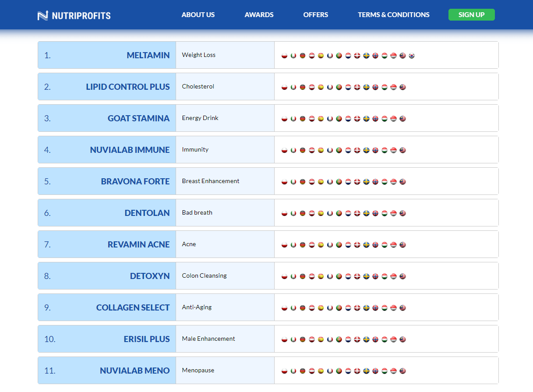Click the Sweden flag in Collagen Select row

point(366,308)
